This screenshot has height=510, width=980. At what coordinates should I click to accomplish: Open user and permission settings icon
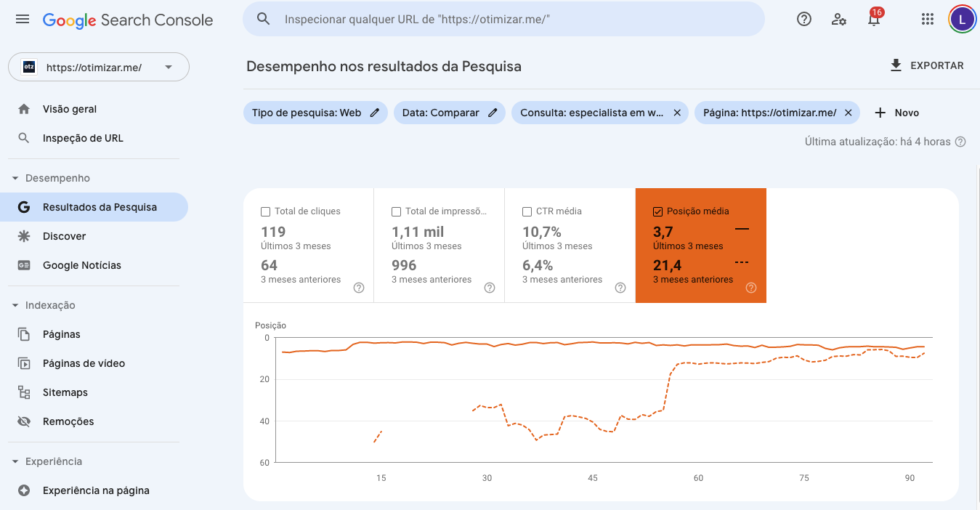point(839,20)
